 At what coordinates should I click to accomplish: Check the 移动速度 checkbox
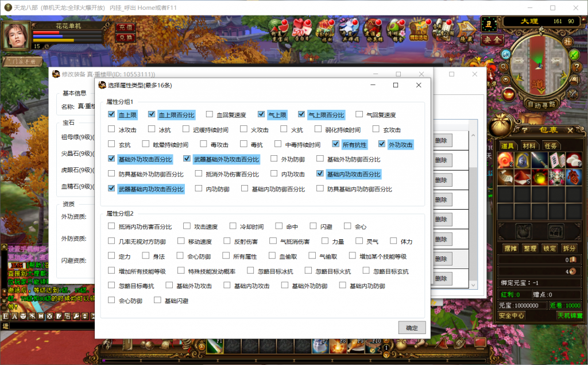(181, 241)
